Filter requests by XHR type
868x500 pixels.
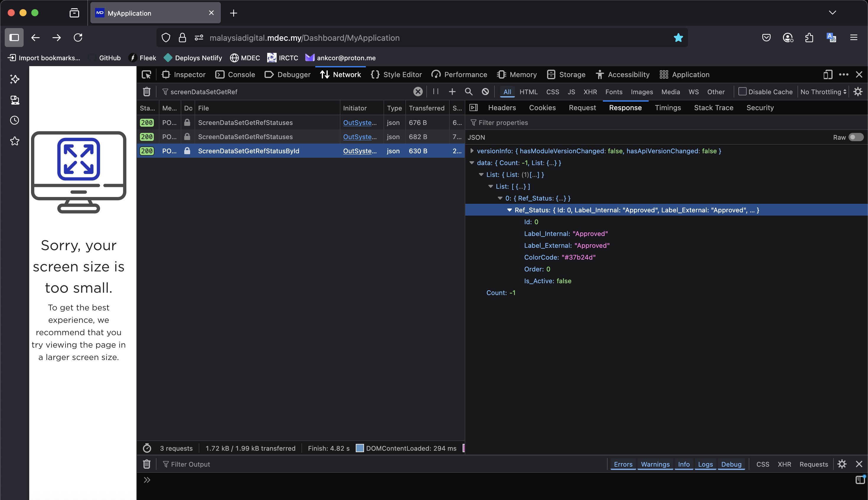[590, 92]
